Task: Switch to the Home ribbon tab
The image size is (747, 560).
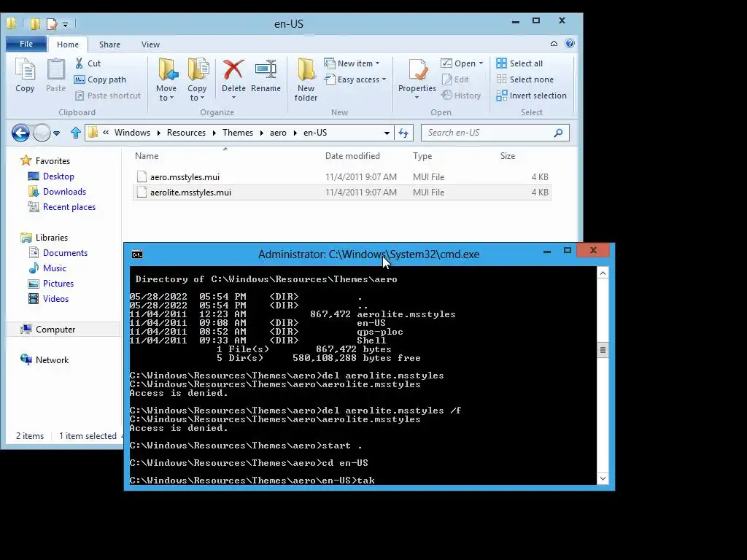Action: 68,44
